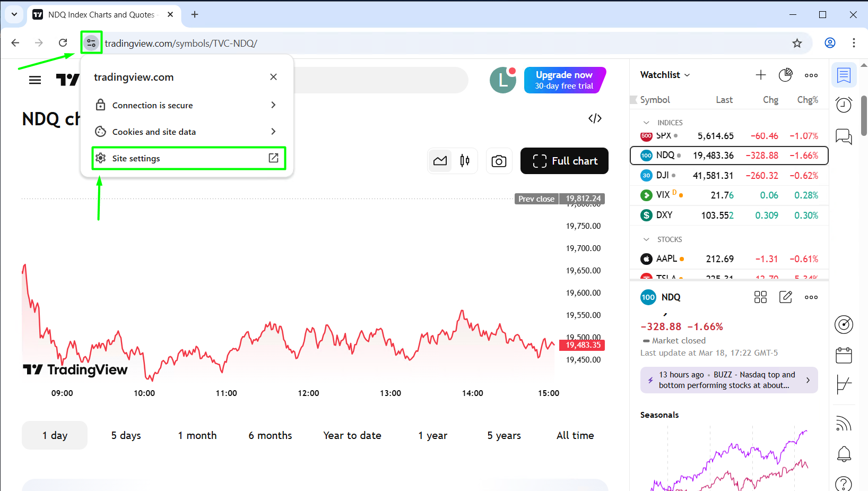Sort watchlist by Chg% column
Image resolution: width=868 pixels, height=491 pixels.
(x=808, y=100)
